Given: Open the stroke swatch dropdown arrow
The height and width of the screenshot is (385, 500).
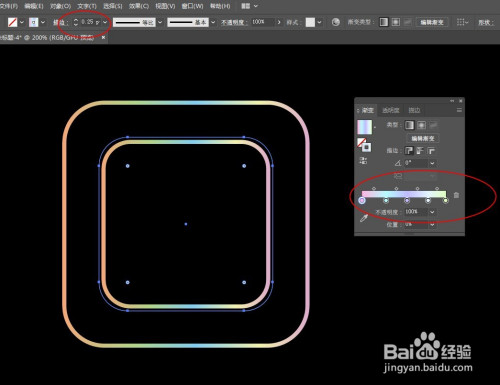Looking at the screenshot, I should (x=43, y=22).
